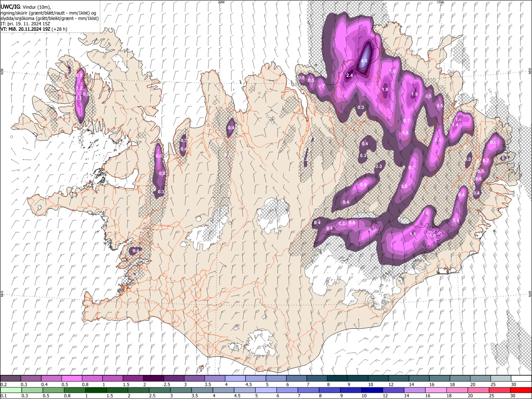Image resolution: width=532 pixels, height=399 pixels.
Task: Pick the upper legend swatch labeled 0.3
Action: 31,379
